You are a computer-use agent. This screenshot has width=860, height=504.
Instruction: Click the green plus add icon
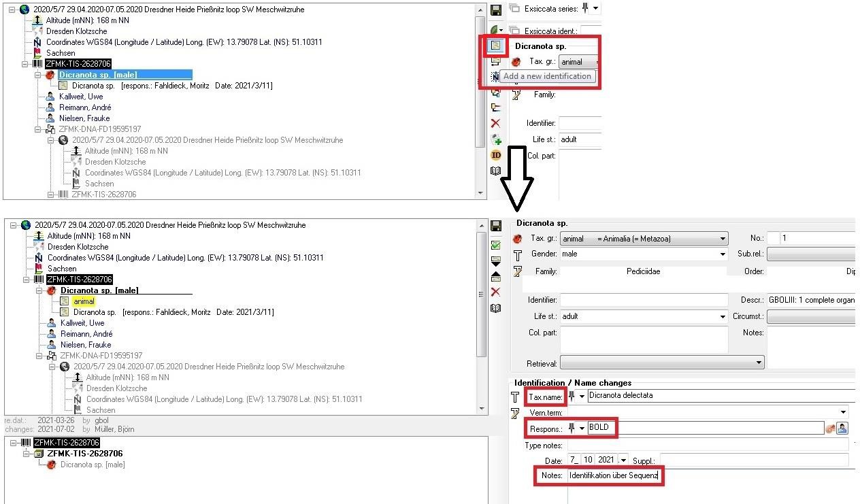click(x=496, y=139)
